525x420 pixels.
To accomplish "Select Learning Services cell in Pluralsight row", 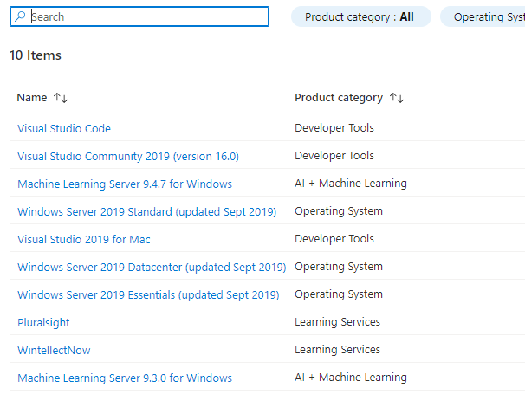I will click(x=337, y=322).
